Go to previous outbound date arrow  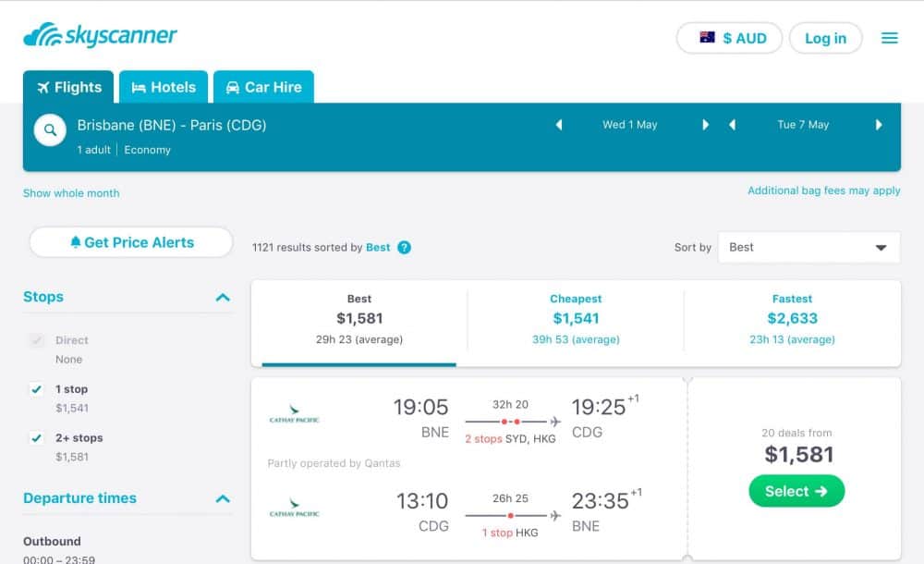click(x=559, y=125)
